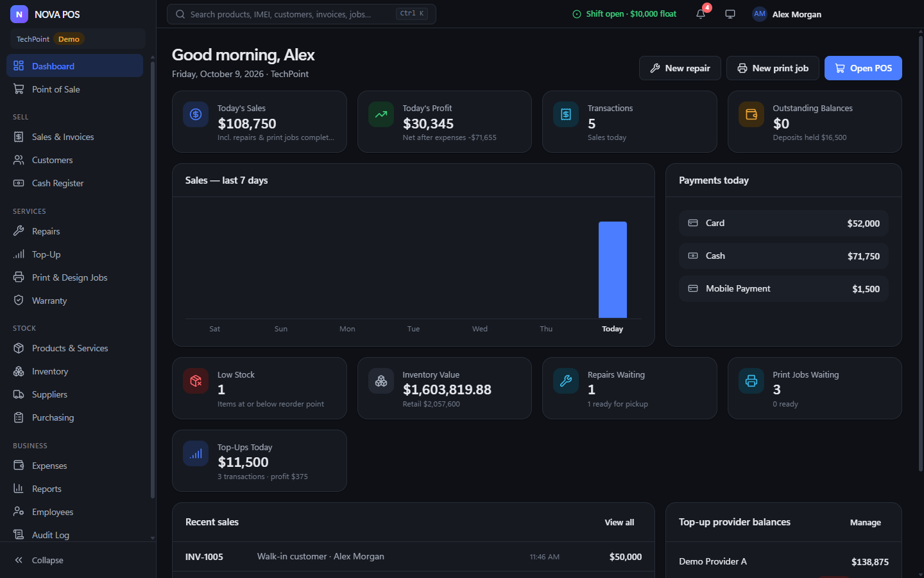Viewport: 924px width, 578px height.
Task: Open invoice INV-1005 row
Action: pyautogui.click(x=413, y=557)
